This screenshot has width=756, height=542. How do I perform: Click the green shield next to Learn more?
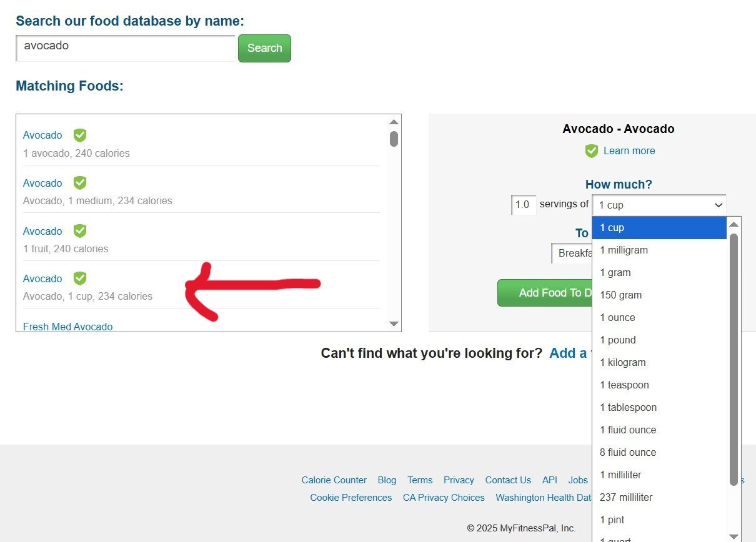592,150
